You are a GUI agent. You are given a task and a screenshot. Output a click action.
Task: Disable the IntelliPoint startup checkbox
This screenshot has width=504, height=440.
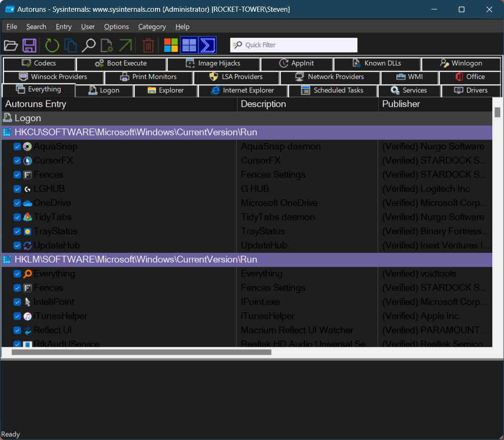click(x=17, y=302)
